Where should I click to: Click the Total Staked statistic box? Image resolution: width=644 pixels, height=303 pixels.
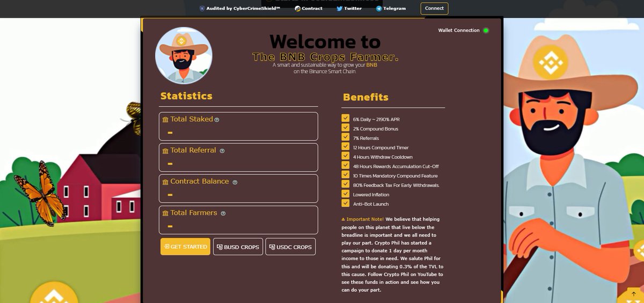(x=238, y=126)
